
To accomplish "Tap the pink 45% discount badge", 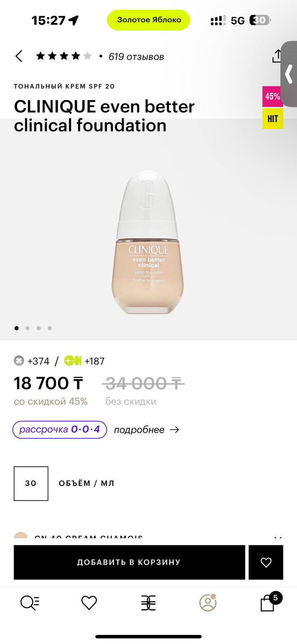I will pyautogui.click(x=273, y=97).
